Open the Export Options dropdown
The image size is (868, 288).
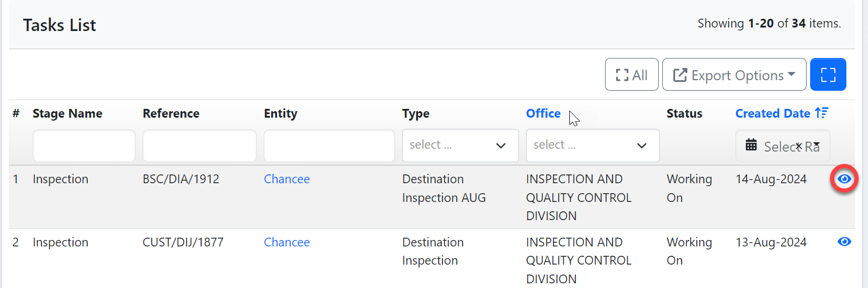click(x=734, y=75)
